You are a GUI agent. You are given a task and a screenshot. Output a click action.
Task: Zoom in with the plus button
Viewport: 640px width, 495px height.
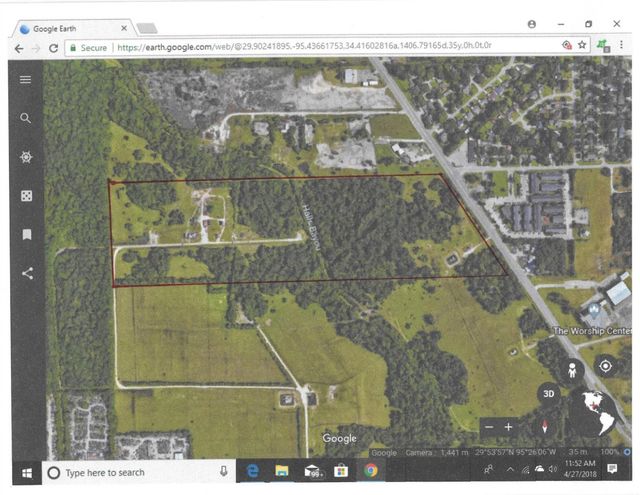(x=508, y=427)
